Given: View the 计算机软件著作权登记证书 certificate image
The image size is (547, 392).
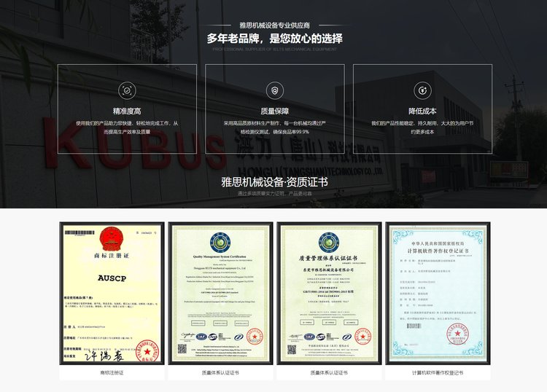Looking at the screenshot, I should click(x=438, y=292).
